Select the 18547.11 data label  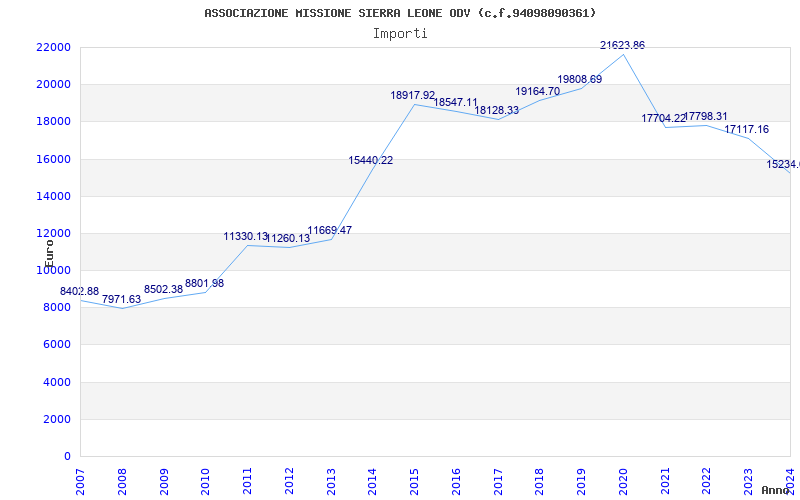pos(455,103)
